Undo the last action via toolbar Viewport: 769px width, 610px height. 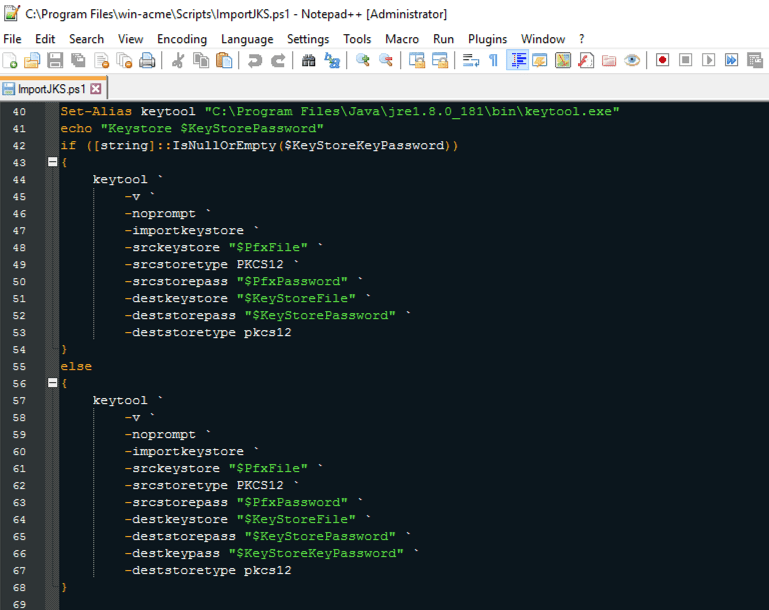[x=255, y=60]
